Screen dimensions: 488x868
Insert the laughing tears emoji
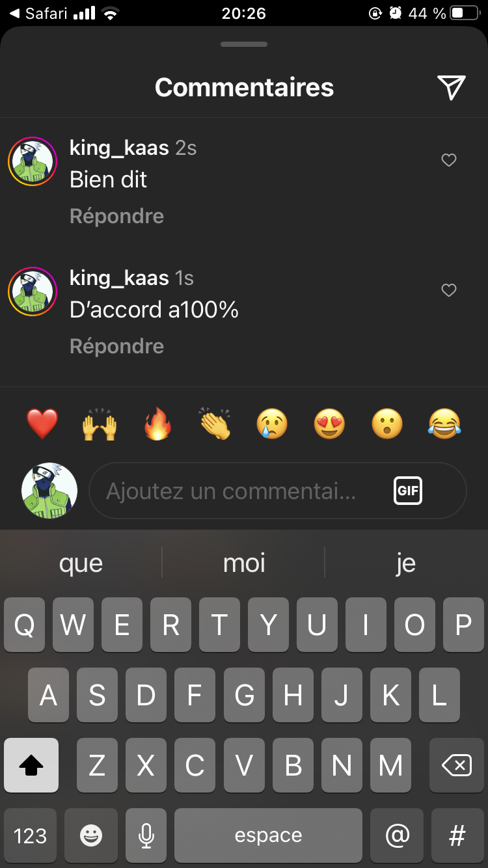click(444, 424)
